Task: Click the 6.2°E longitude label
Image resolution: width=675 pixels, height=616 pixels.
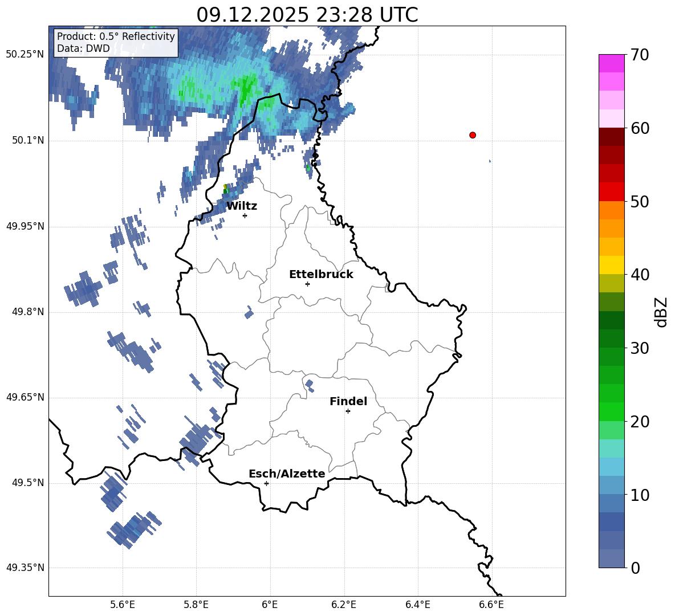Action: click(x=344, y=605)
